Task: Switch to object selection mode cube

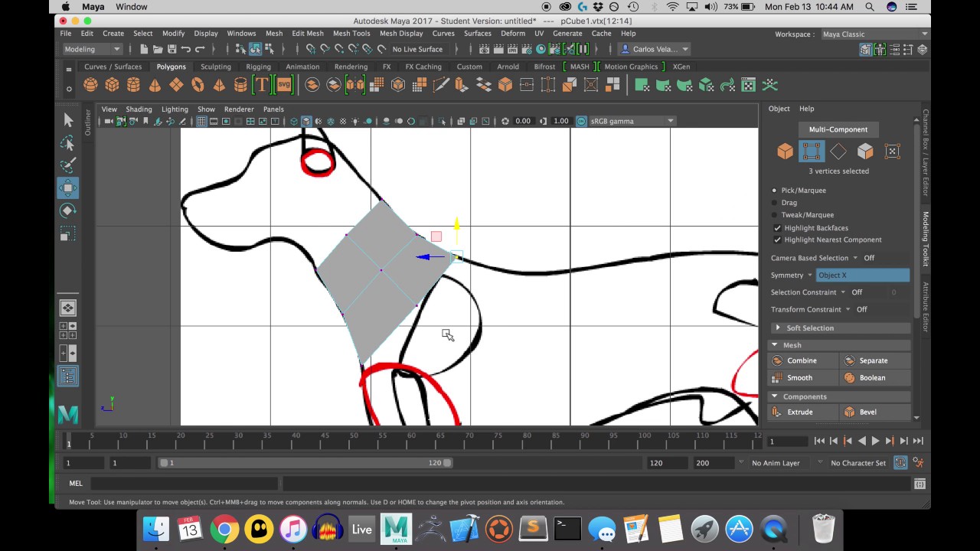Action: (x=785, y=152)
